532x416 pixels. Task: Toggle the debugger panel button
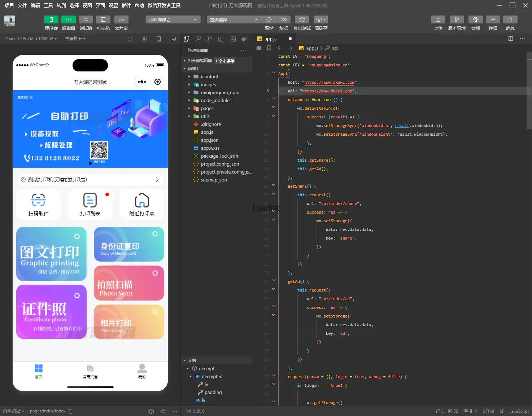tap(86, 19)
